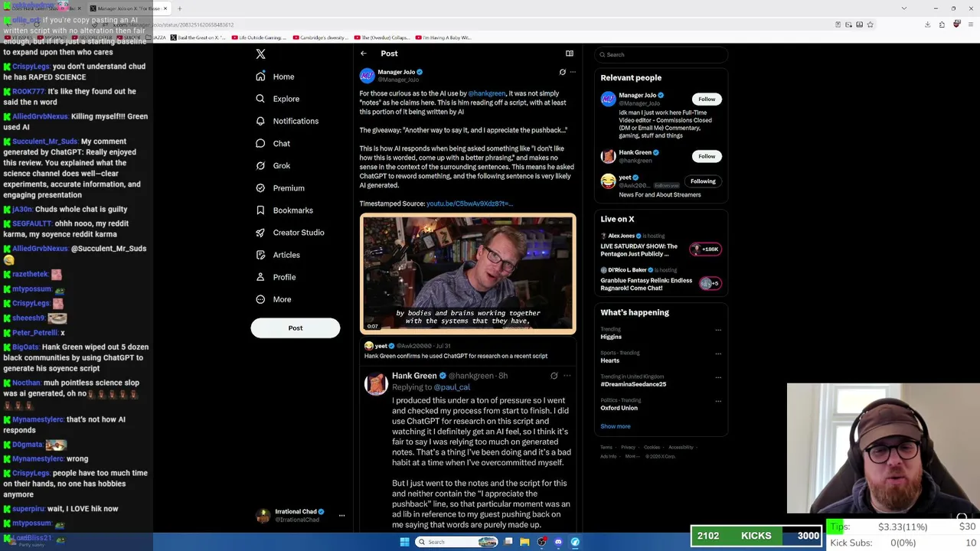Open options for Hearts trend
Viewport: 980px width, 551px height.
coord(718,354)
